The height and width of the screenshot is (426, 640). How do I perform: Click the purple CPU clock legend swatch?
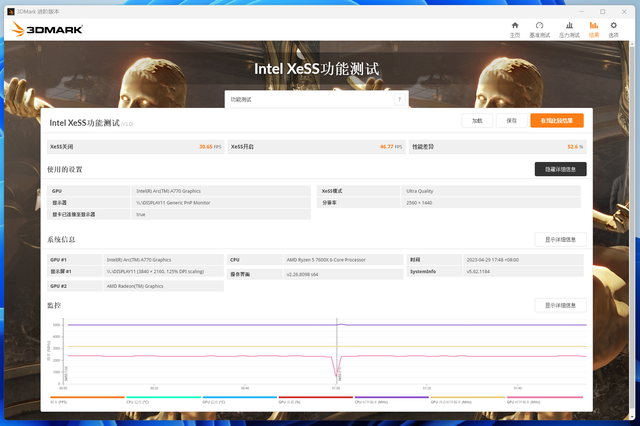391,398
